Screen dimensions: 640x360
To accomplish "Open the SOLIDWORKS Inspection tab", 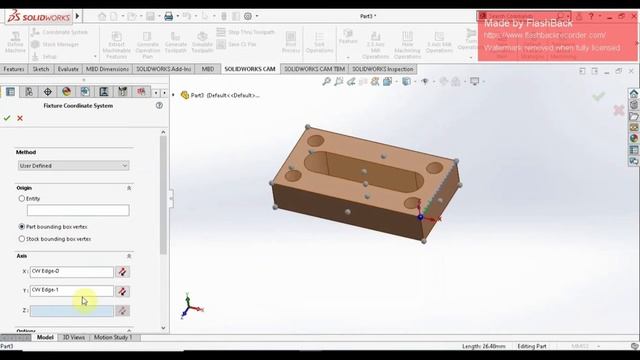I will (383, 69).
